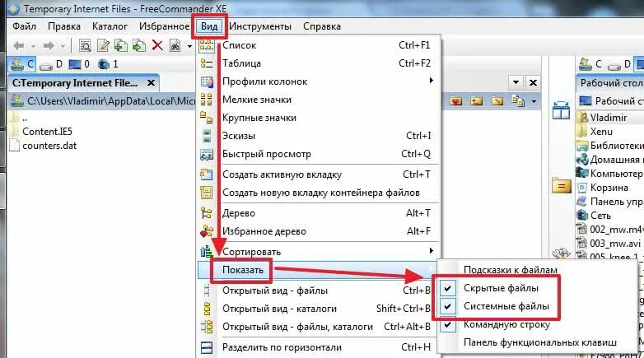Click the Edit file pencil icon

(103, 45)
